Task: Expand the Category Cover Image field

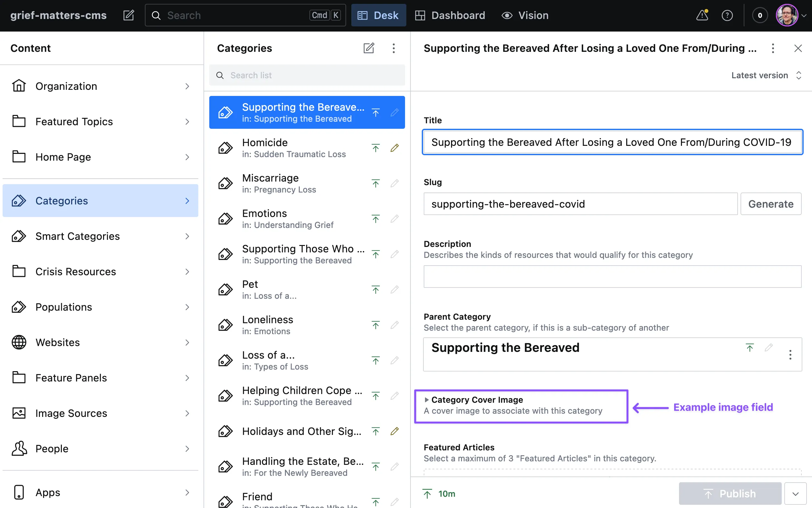Action: (x=477, y=400)
